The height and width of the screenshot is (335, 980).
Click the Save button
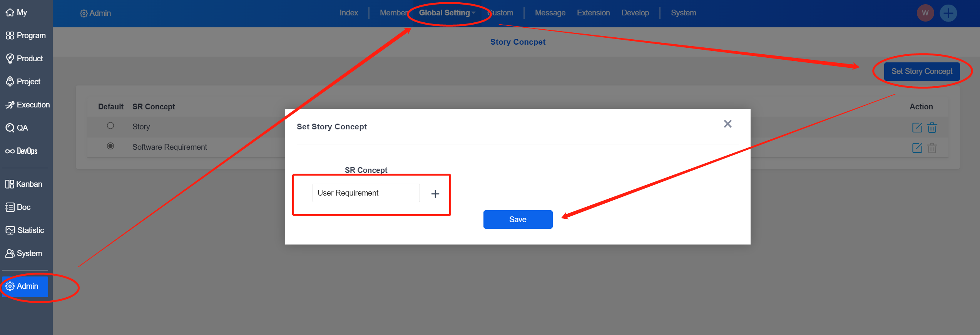coord(517,219)
